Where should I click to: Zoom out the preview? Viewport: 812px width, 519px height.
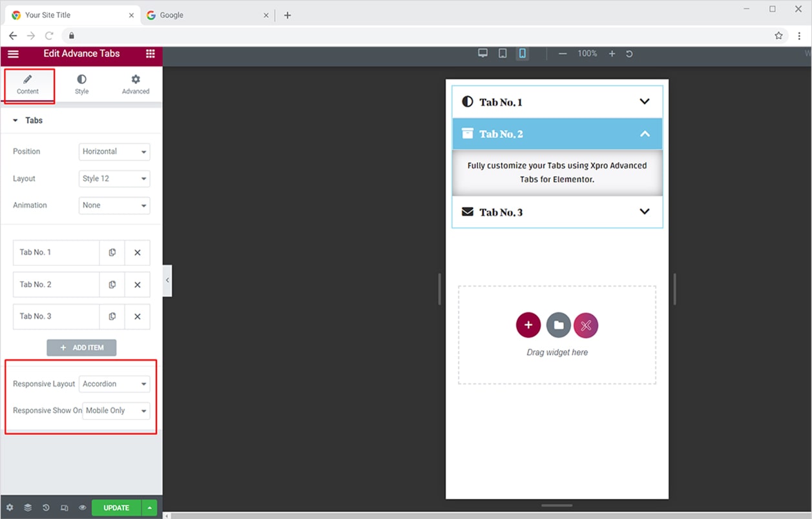pos(563,54)
